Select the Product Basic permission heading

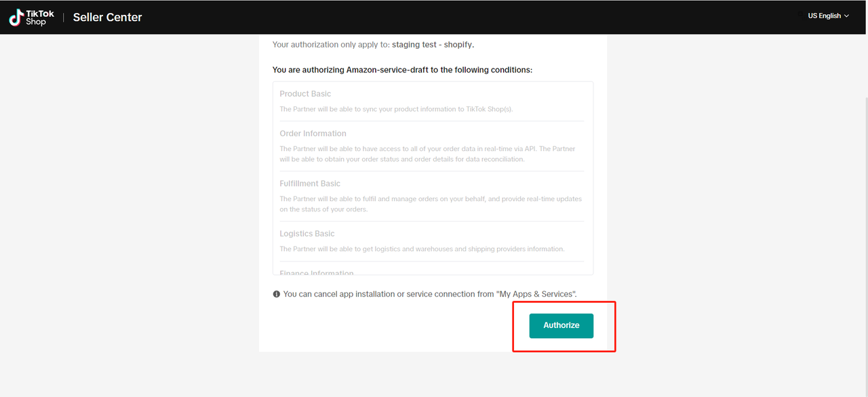(305, 94)
